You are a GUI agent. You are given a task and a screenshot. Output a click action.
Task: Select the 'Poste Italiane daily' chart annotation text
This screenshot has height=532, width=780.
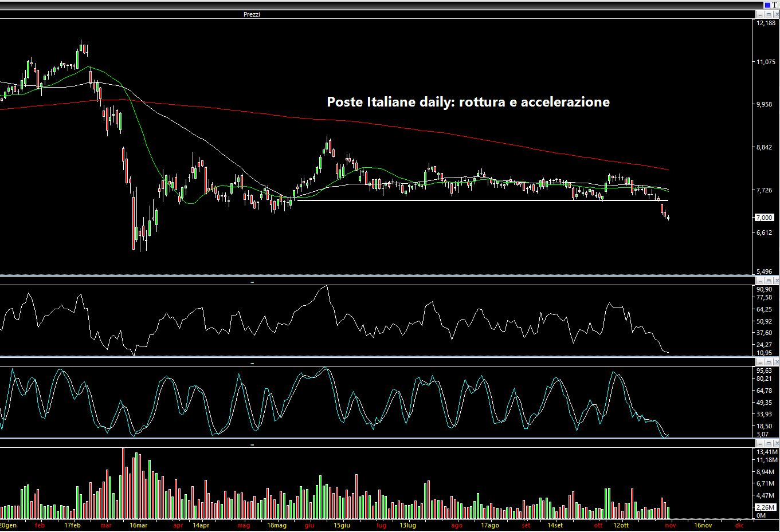pos(468,102)
